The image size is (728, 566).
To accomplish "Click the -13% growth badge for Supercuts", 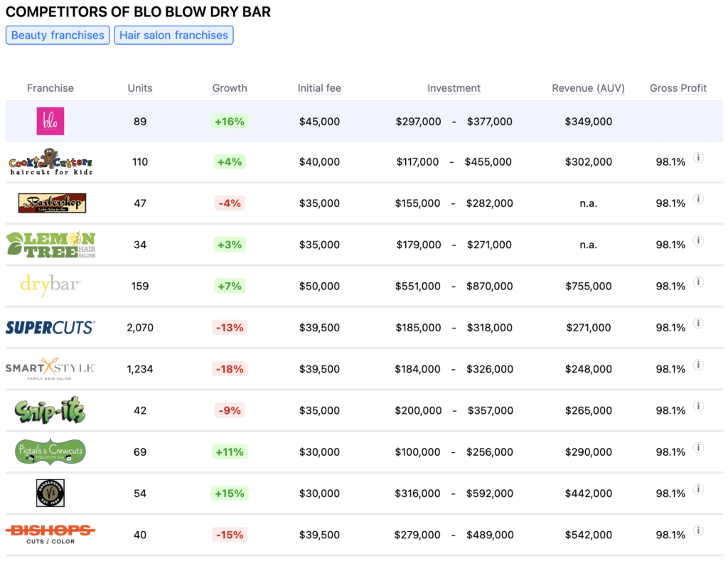I will click(230, 328).
